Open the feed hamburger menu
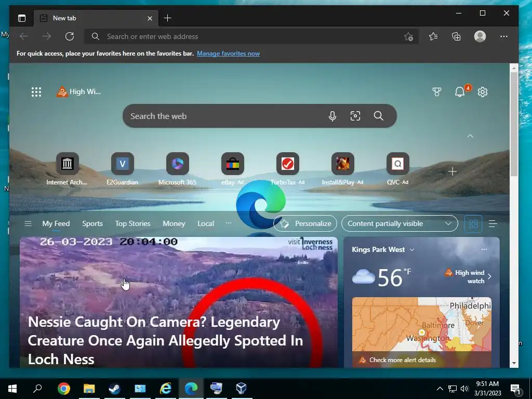This screenshot has width=532, height=399. [28, 223]
